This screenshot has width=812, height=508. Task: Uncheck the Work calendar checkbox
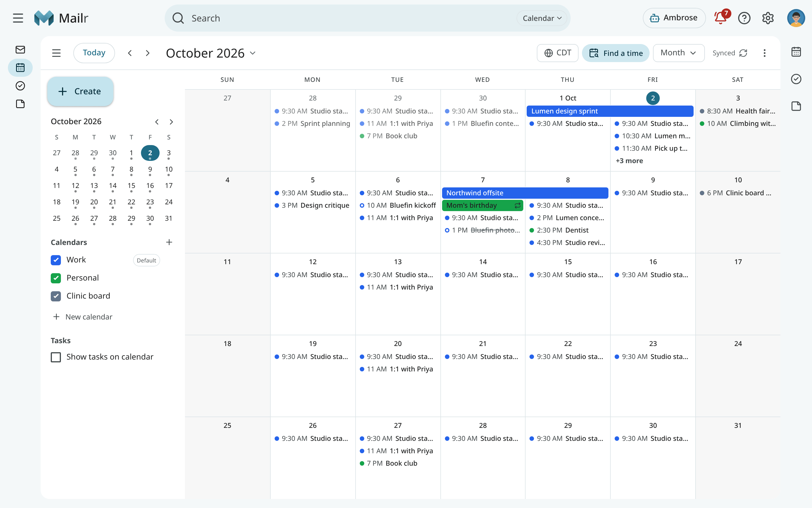(x=56, y=260)
